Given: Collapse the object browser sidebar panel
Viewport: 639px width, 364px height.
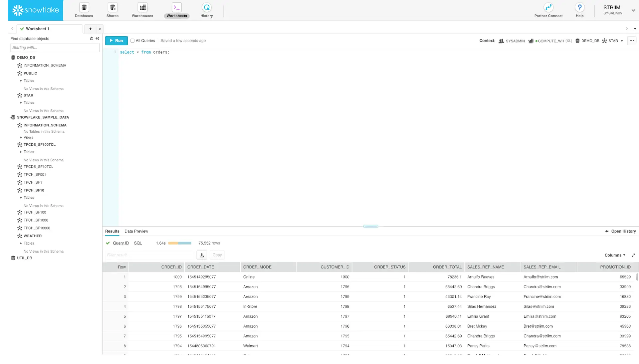Looking at the screenshot, I should point(98,39).
